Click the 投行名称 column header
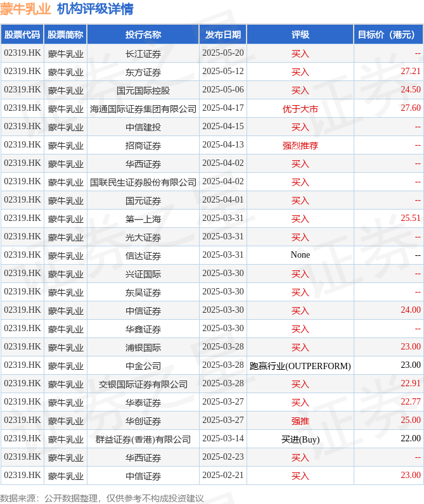 click(x=143, y=34)
